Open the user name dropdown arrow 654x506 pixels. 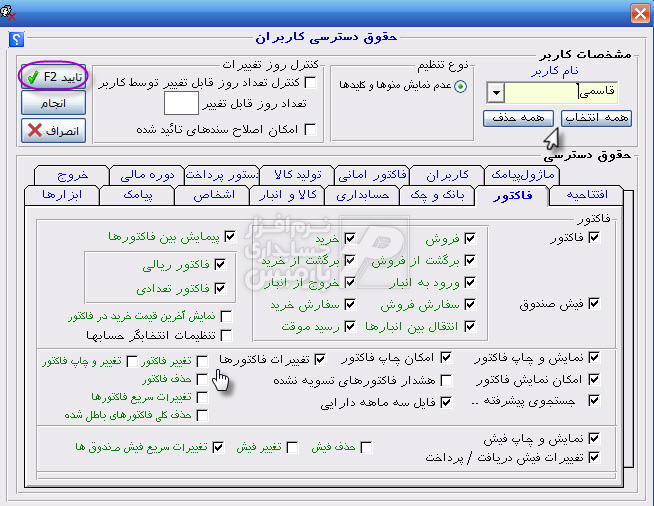click(496, 93)
